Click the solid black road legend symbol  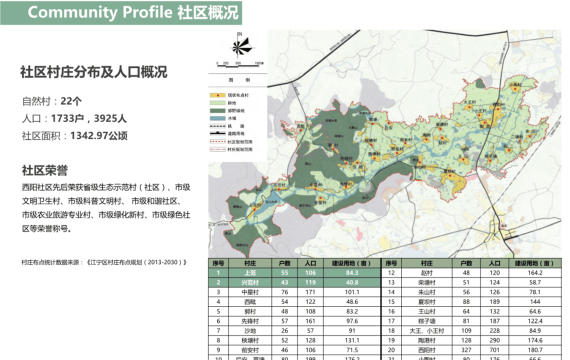tap(217, 133)
